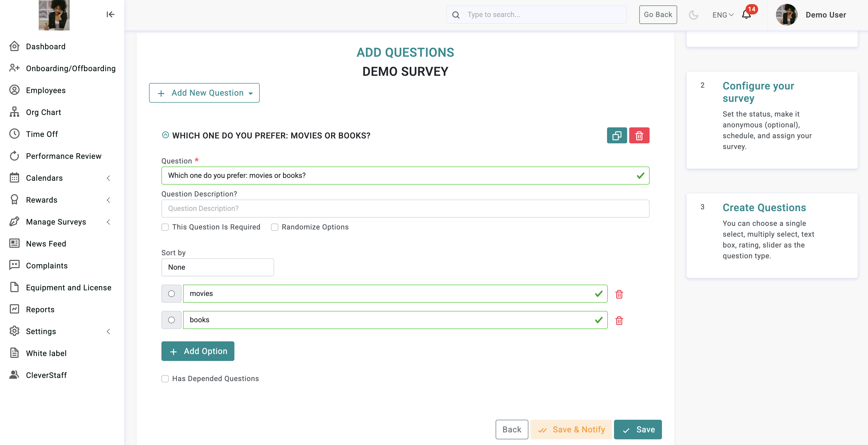Click the Rewards badge icon
The width and height of the screenshot is (868, 445).
tap(14, 199)
